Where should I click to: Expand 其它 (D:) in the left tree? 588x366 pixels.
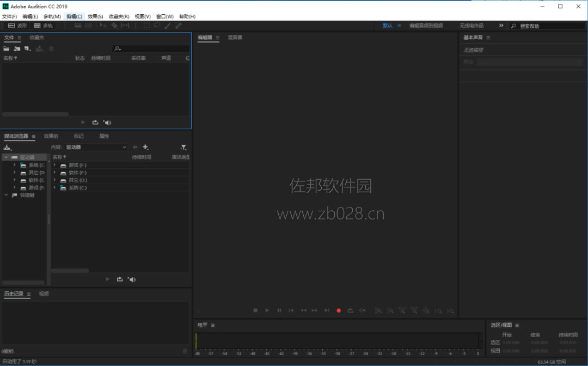[x=14, y=173]
